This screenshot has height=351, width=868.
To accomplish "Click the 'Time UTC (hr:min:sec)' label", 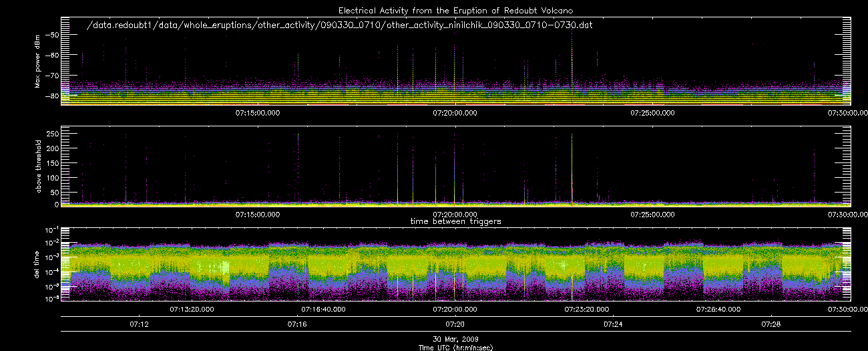I will 457,347.
